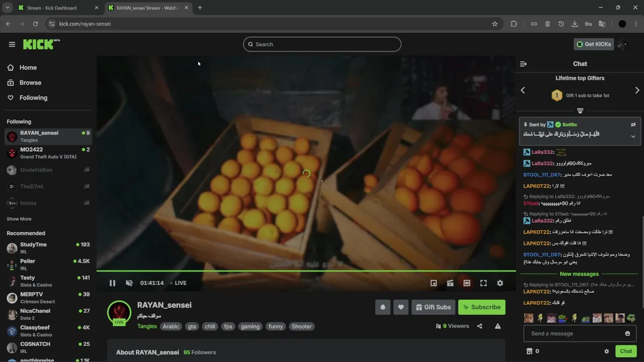Open the password key icon in the toolbar
The image size is (644, 362).
588,24
